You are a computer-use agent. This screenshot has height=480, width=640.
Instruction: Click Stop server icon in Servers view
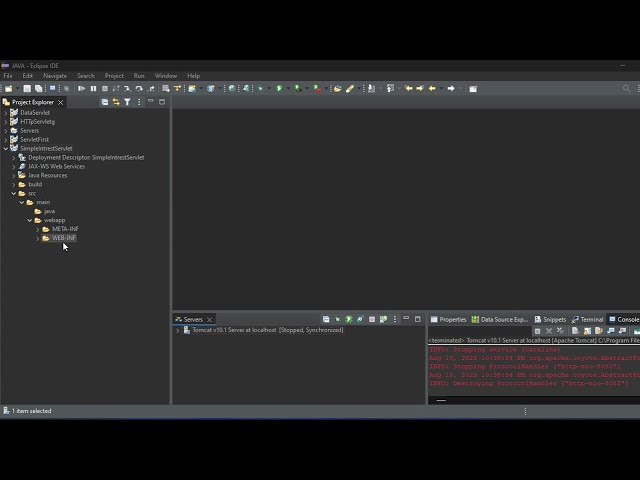[x=372, y=319]
